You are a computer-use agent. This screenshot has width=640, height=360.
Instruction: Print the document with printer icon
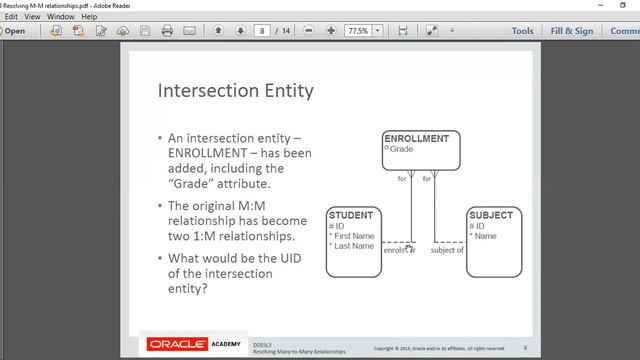(167, 31)
